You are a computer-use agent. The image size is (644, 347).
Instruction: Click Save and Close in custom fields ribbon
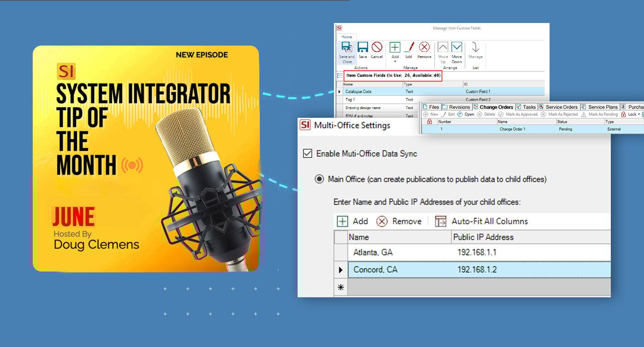click(347, 52)
